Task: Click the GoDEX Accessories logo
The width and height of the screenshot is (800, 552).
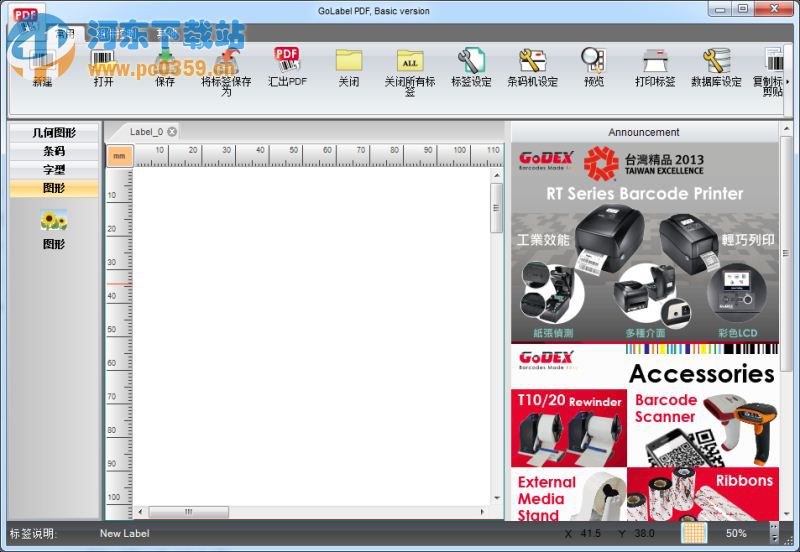Action: pos(547,359)
